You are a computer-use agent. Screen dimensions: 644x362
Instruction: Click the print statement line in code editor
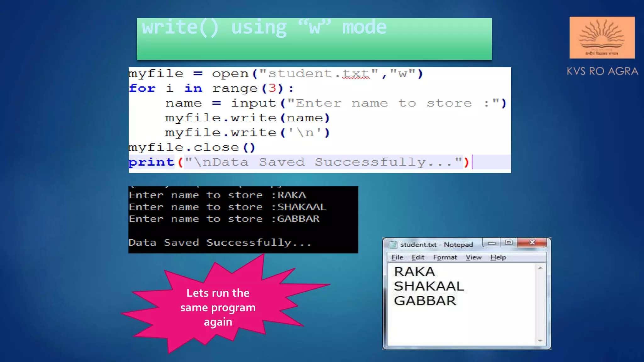[299, 162]
